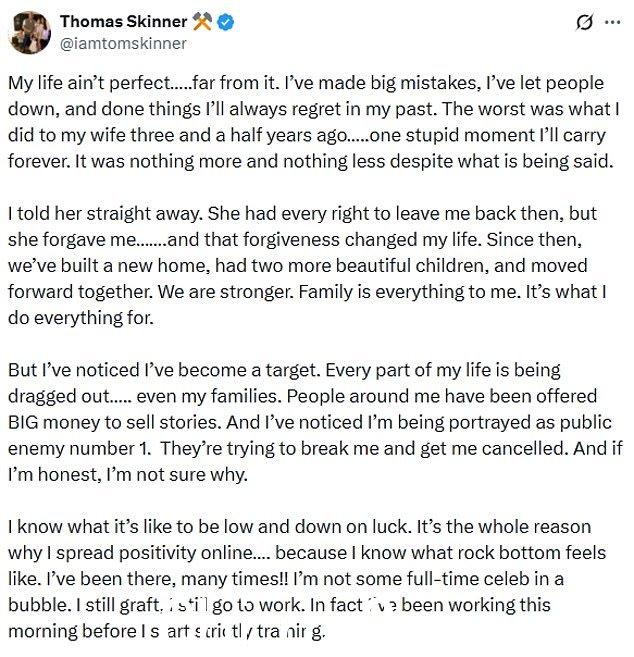Click the words 'BIG money to sell stories'
Viewport: 634px width, 657px height.
tap(114, 422)
